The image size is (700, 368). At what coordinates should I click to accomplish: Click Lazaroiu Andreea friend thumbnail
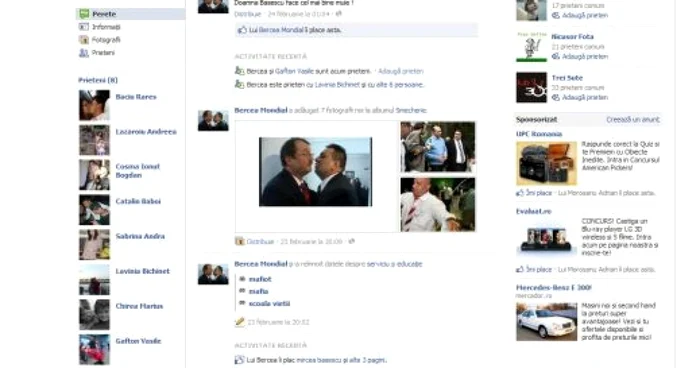94,140
